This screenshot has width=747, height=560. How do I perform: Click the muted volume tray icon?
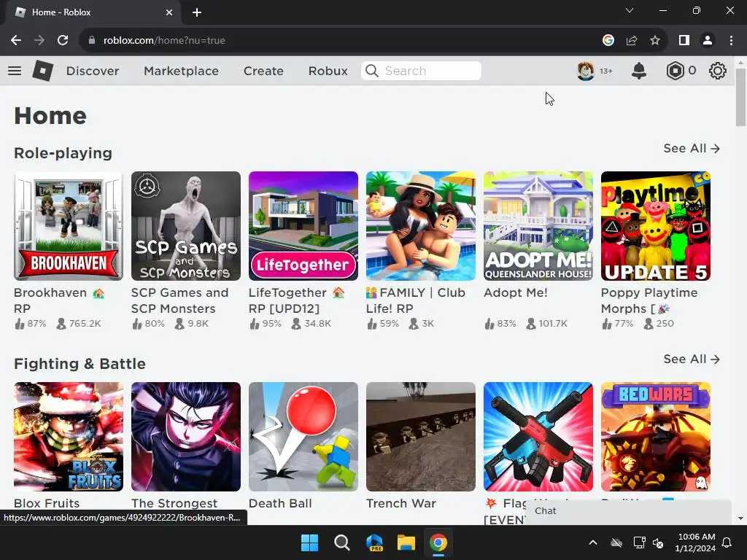[x=659, y=542]
